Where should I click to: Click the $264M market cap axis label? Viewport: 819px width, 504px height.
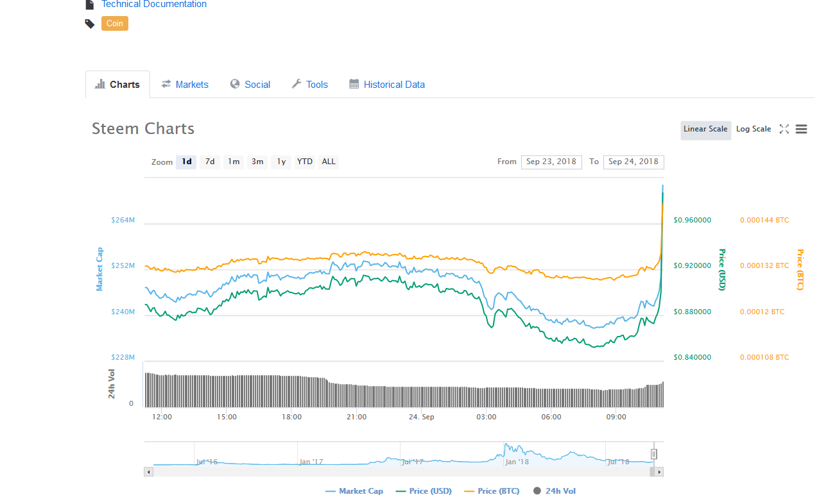coord(123,220)
